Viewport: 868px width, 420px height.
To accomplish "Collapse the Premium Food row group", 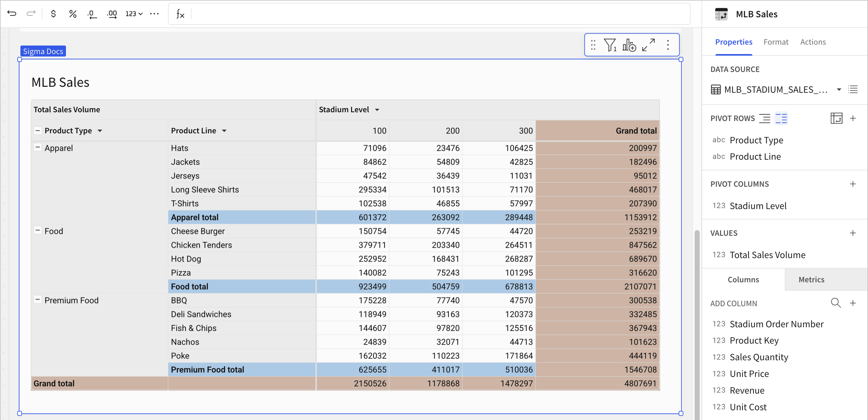I will point(38,300).
